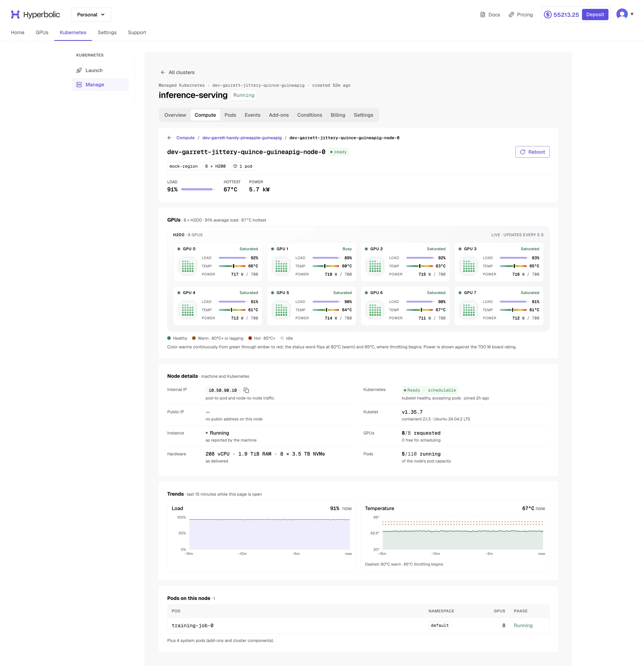Open dev-garrett-handy-pineapple-guineapig breadcrumb link
This screenshot has width=644, height=671.
tap(242, 138)
